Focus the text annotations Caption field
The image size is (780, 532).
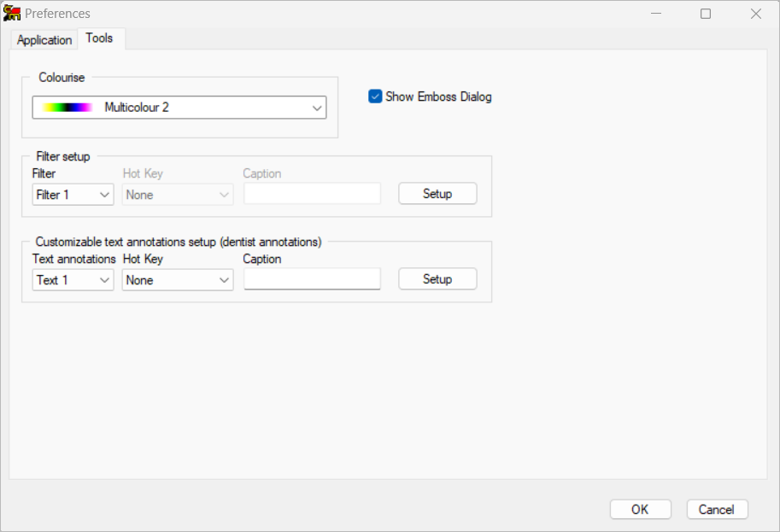[x=312, y=279]
